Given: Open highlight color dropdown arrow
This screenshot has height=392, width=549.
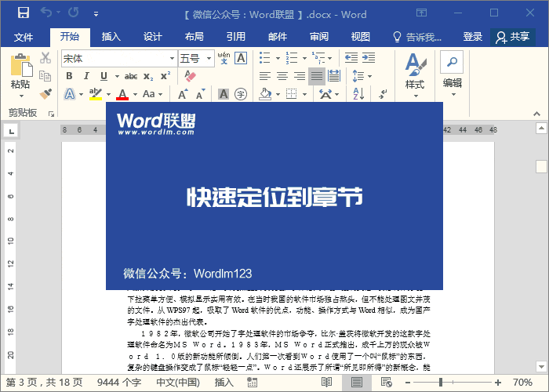Looking at the screenshot, I should coord(108,95).
